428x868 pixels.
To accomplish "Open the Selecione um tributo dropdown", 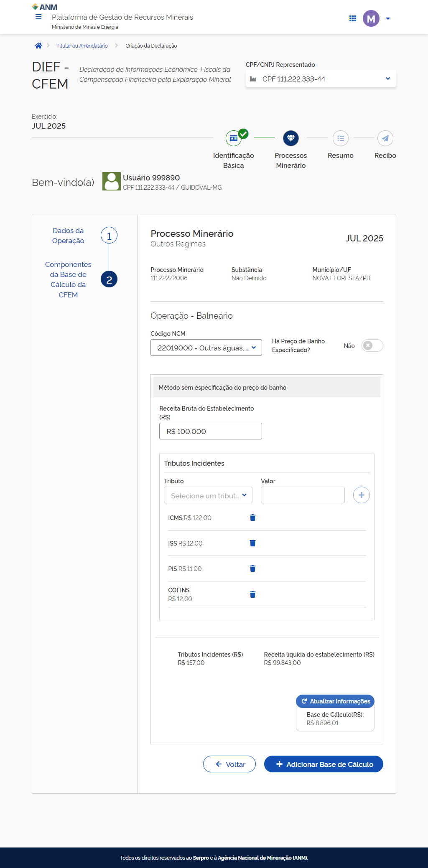I will [208, 495].
